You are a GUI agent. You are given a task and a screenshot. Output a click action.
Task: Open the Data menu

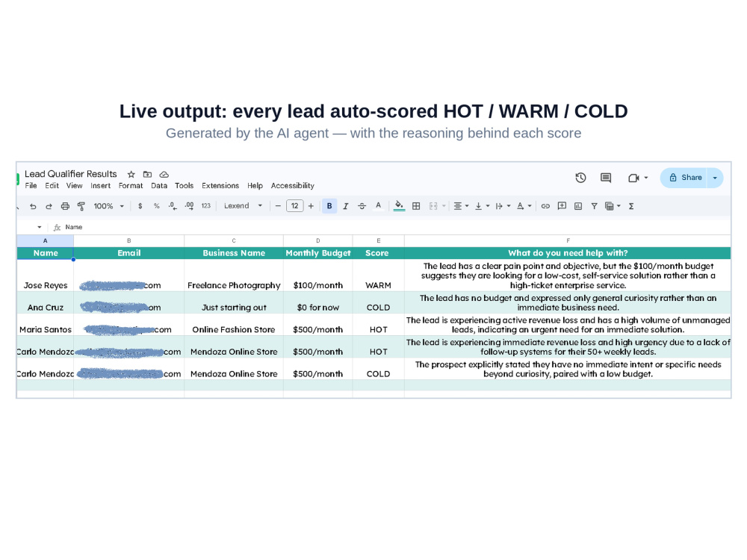click(x=159, y=186)
